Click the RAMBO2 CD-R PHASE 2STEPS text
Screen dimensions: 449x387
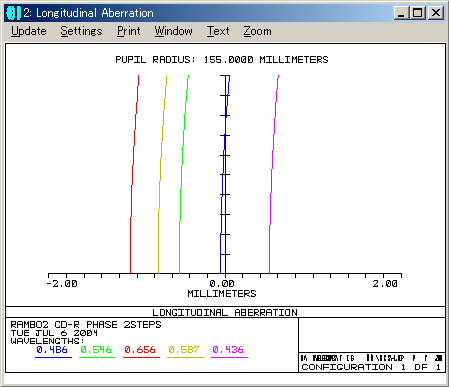(86, 325)
